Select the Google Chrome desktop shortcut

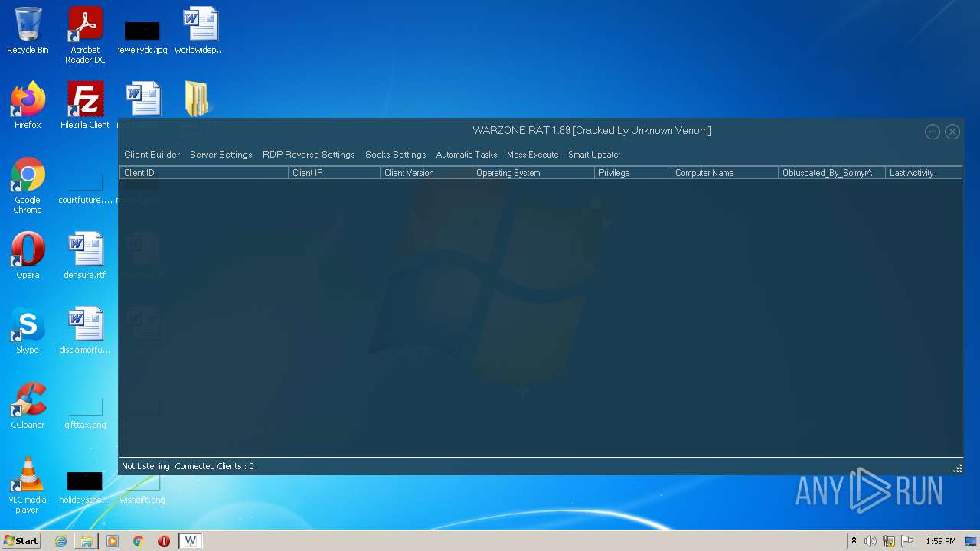point(28,185)
